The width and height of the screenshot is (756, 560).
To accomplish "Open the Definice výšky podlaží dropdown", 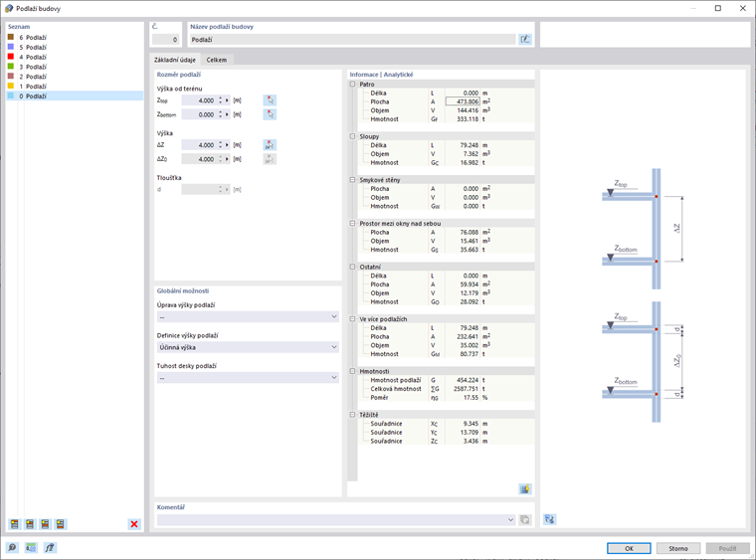I will (x=248, y=347).
